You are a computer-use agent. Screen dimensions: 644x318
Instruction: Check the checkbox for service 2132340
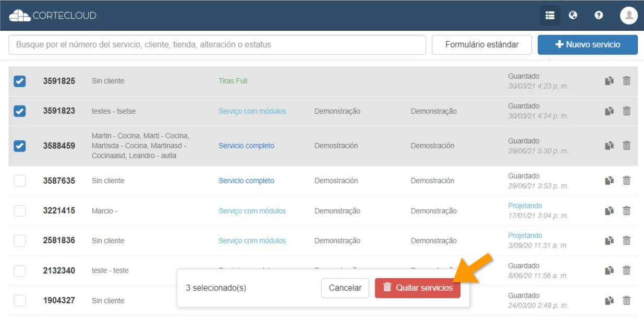tap(19, 270)
